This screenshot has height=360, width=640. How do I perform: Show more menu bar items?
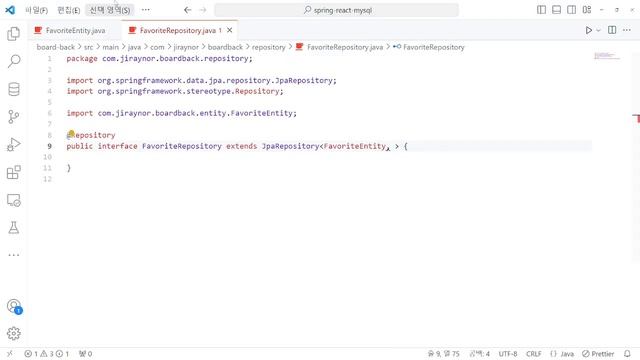[x=146, y=10]
